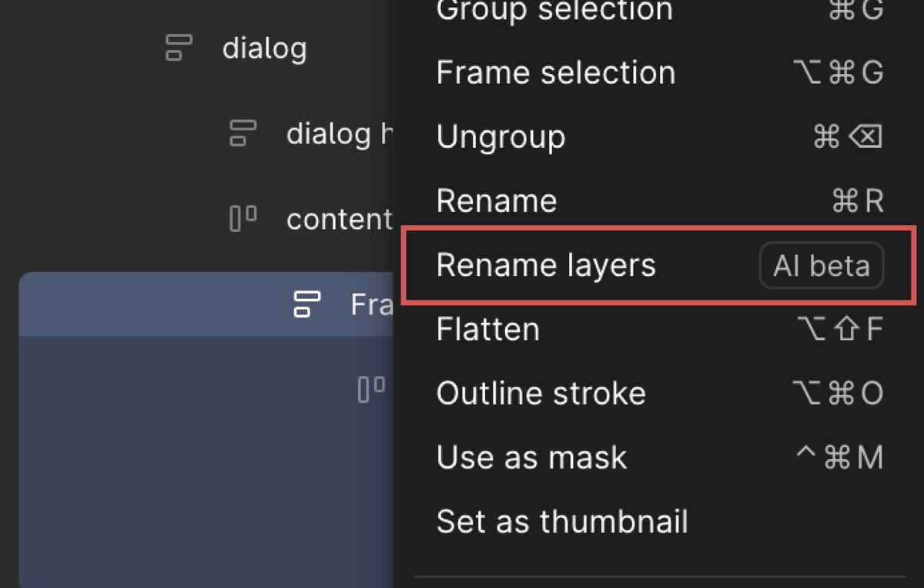Select Flatten in the context menu
924x588 pixels.
pyautogui.click(x=659, y=329)
